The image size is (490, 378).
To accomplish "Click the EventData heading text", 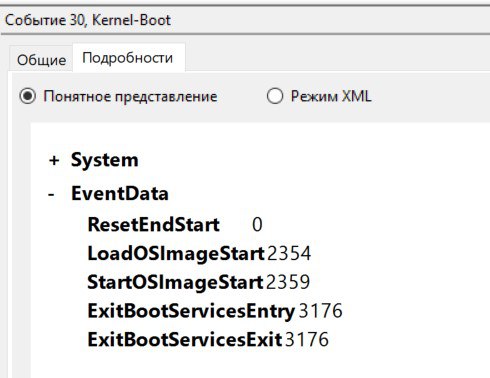I will (x=120, y=194).
